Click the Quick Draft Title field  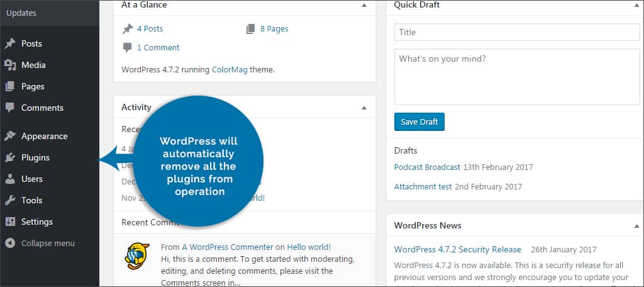coord(517,32)
